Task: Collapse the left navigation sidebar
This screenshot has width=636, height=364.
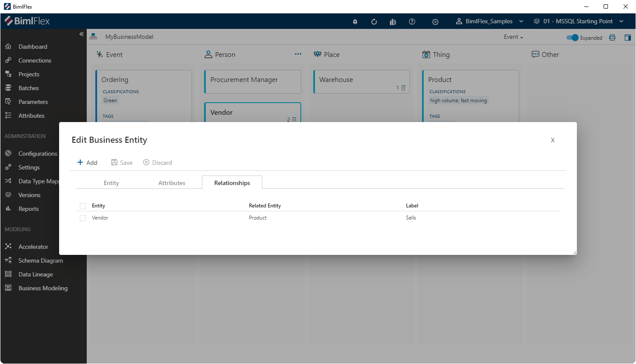Action: [81, 34]
